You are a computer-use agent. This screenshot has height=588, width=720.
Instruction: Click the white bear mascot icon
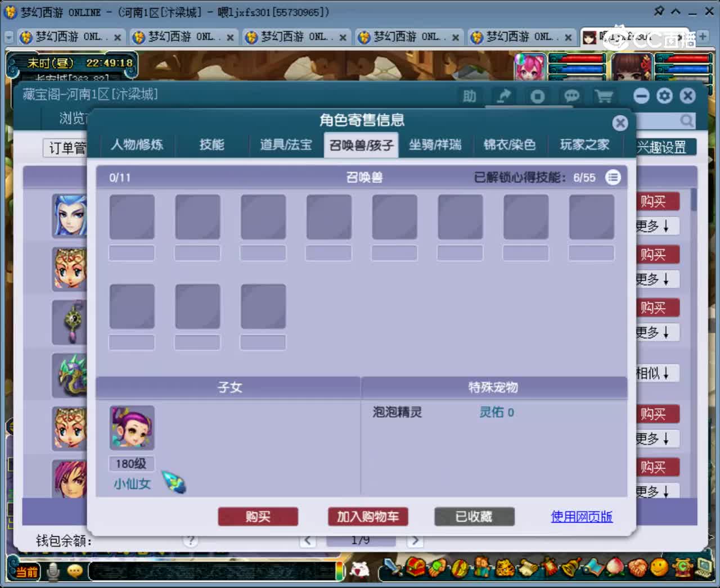360,570
